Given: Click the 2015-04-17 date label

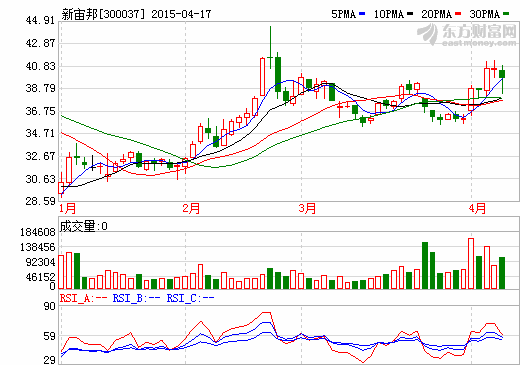Looking at the screenshot, I should point(181,14).
